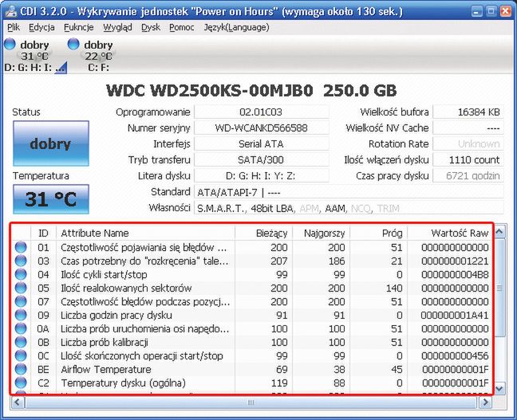The height and width of the screenshot is (420, 517).
Task: Click the Wartość Raw column header
Action: click(450, 234)
